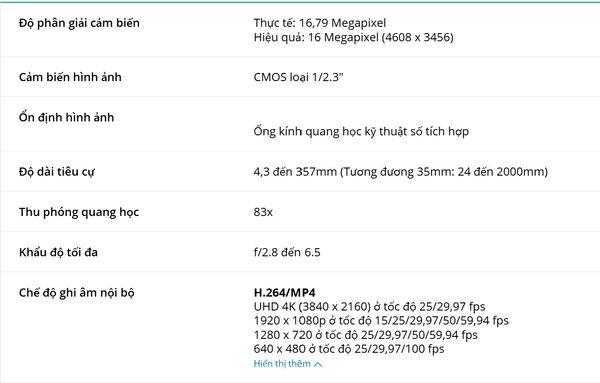Click the "Hiển thị thêm" link

(x=282, y=363)
